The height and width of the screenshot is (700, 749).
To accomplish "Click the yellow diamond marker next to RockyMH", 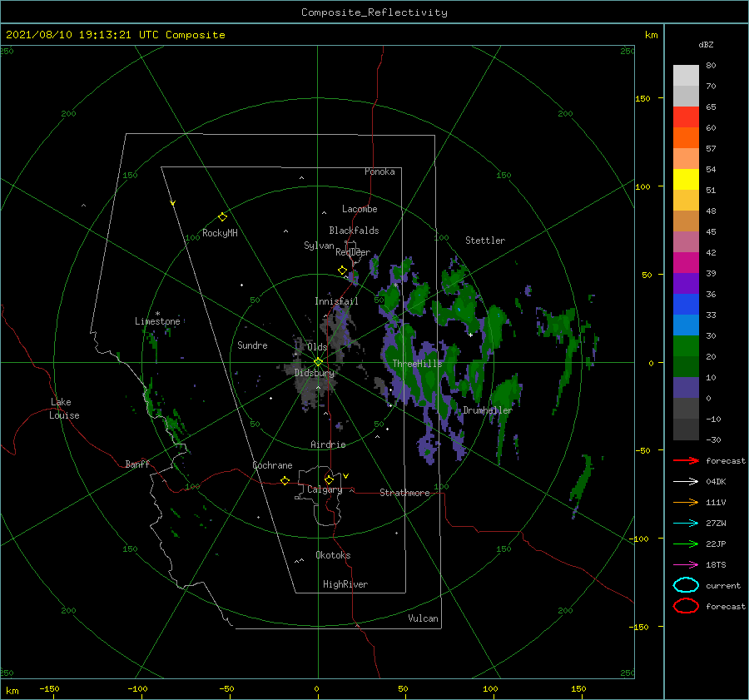I will pyautogui.click(x=222, y=217).
